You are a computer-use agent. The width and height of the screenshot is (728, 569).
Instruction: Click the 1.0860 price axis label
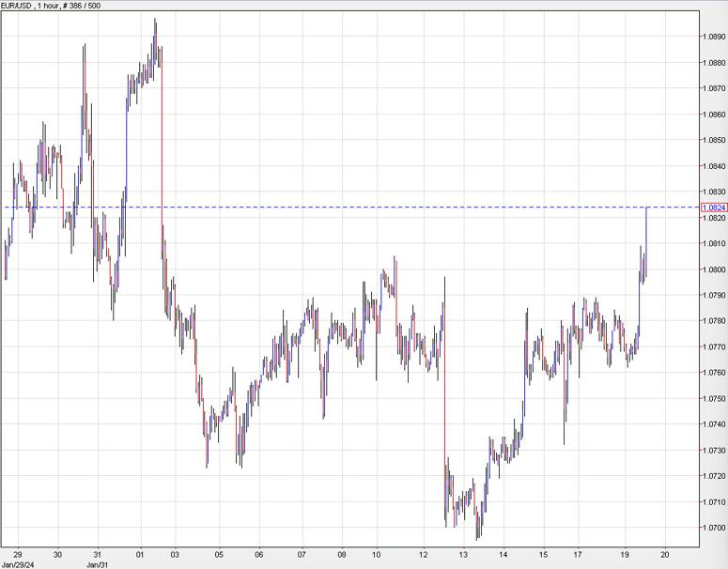[714, 115]
